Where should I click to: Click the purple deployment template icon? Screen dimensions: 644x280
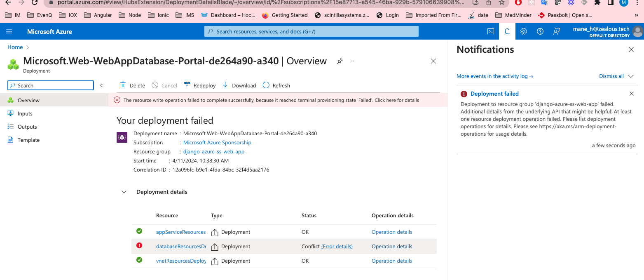tap(122, 137)
